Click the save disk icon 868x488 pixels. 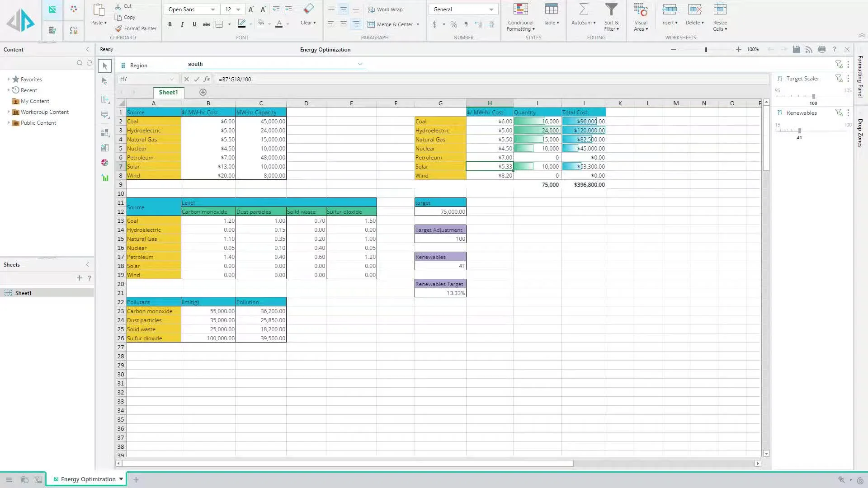[797, 49]
